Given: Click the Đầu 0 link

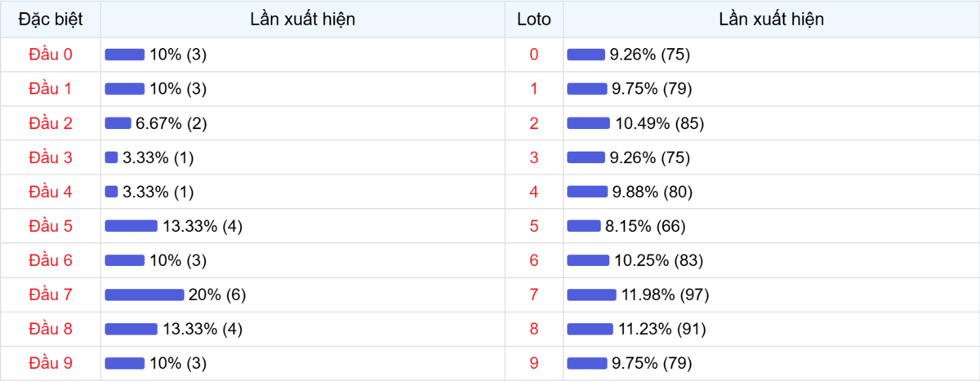Looking at the screenshot, I should tap(51, 55).
